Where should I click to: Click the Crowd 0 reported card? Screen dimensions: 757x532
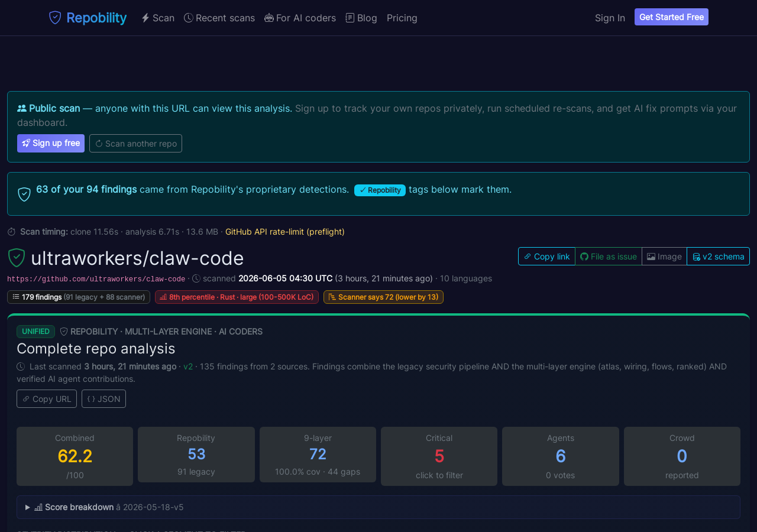682,456
